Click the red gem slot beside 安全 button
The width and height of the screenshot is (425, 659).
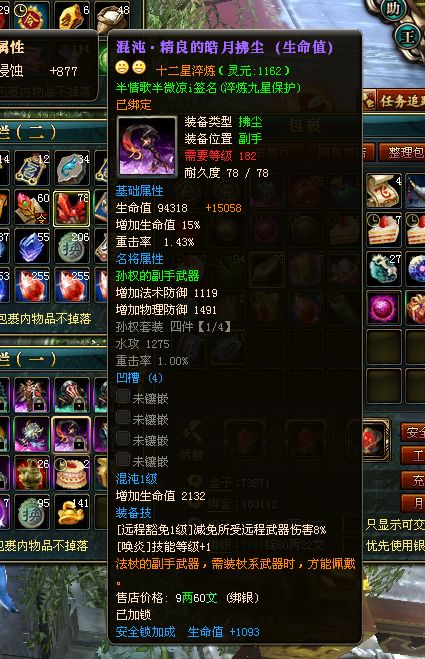point(375,440)
